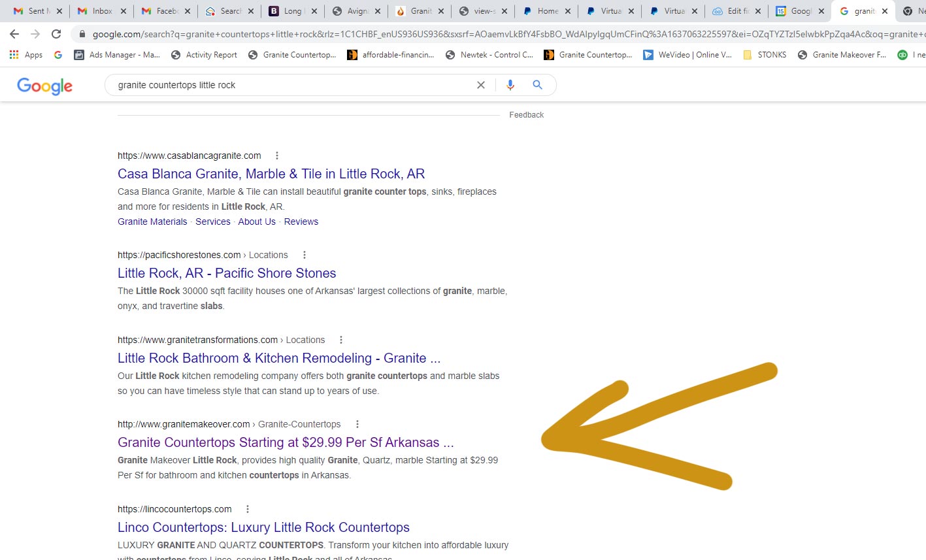This screenshot has height=560, width=926.
Task: Go to the Google logo homepage
Action: tap(44, 86)
